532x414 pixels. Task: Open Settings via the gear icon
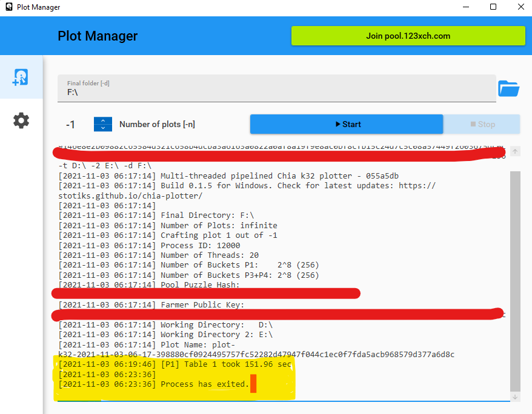pyautogui.click(x=21, y=120)
